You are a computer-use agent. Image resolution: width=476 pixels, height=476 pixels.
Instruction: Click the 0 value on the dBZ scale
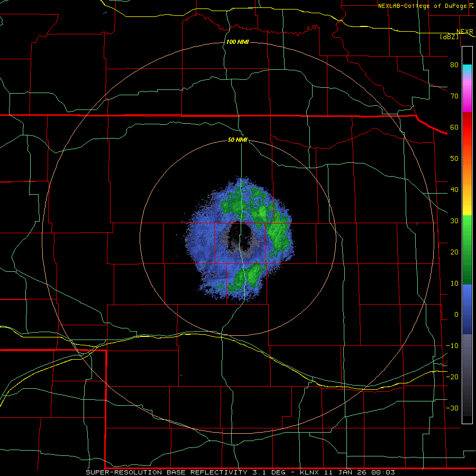(x=456, y=315)
